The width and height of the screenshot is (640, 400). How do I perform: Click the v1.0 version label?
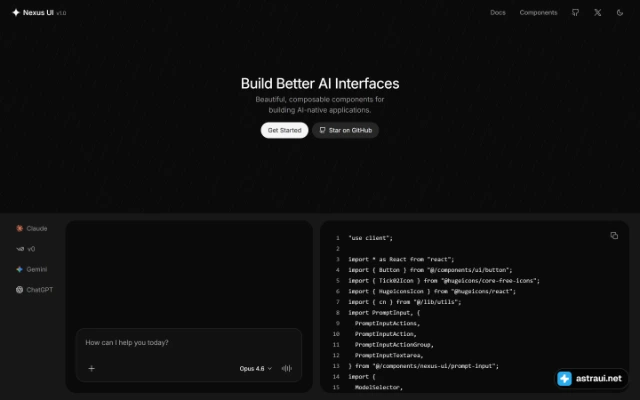(x=61, y=13)
